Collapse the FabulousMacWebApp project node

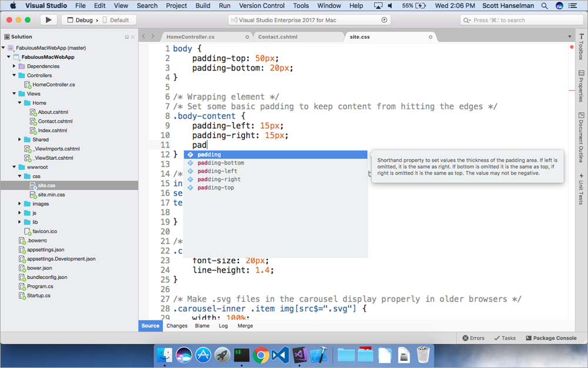click(9, 57)
